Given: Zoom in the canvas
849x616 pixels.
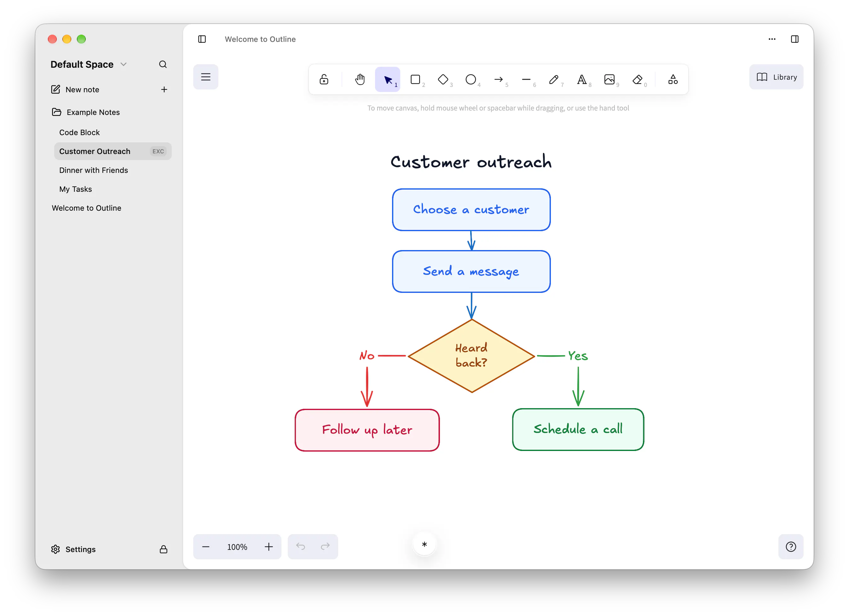Looking at the screenshot, I should 269,547.
